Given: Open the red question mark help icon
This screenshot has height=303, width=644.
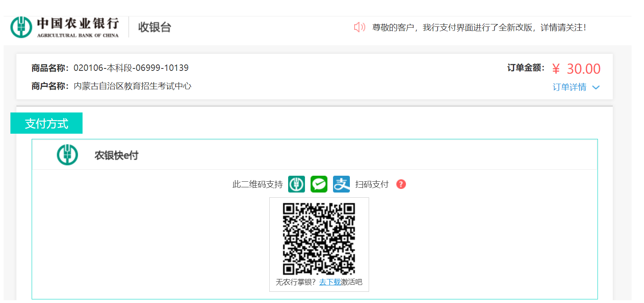Looking at the screenshot, I should pos(401,184).
